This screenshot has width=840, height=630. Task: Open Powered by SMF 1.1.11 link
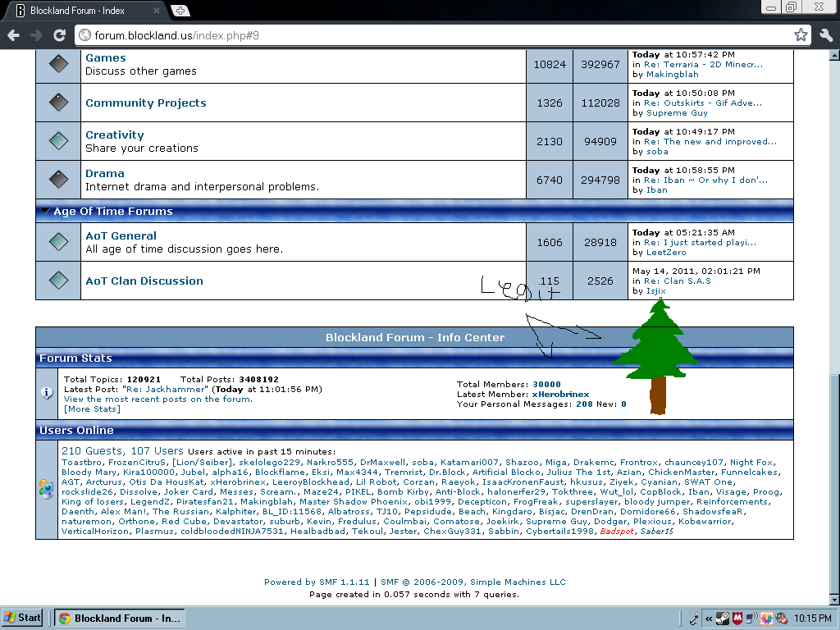pos(317,582)
